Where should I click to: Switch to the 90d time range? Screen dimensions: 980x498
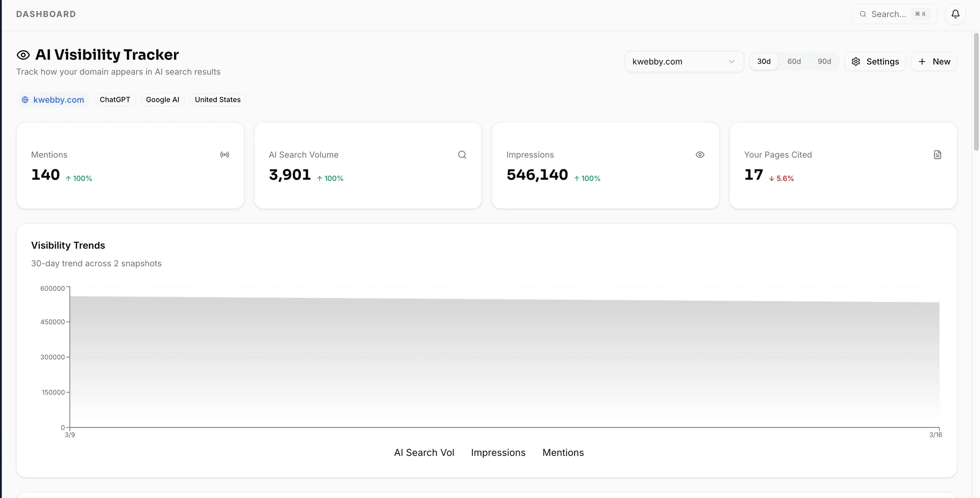pyautogui.click(x=824, y=62)
